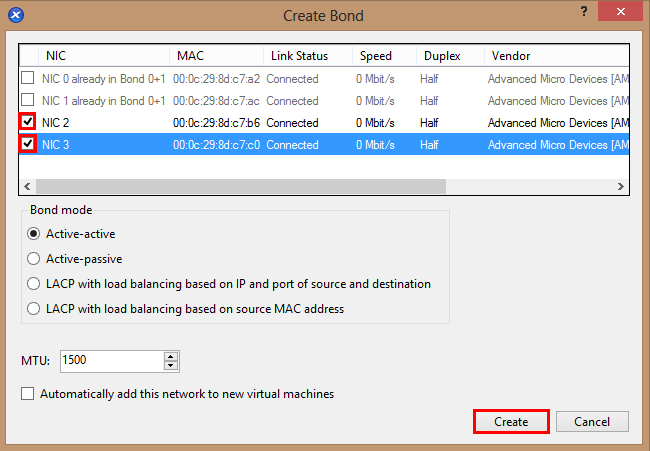Uncheck the NIC 3 checkbox
Image resolution: width=650 pixels, height=451 pixels.
tap(28, 144)
